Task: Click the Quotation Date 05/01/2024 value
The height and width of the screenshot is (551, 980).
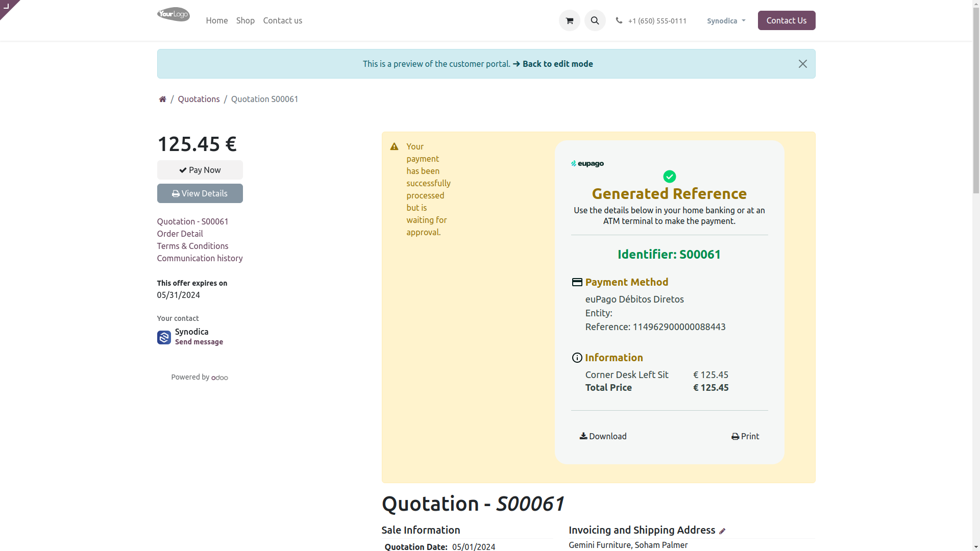Action: (474, 546)
